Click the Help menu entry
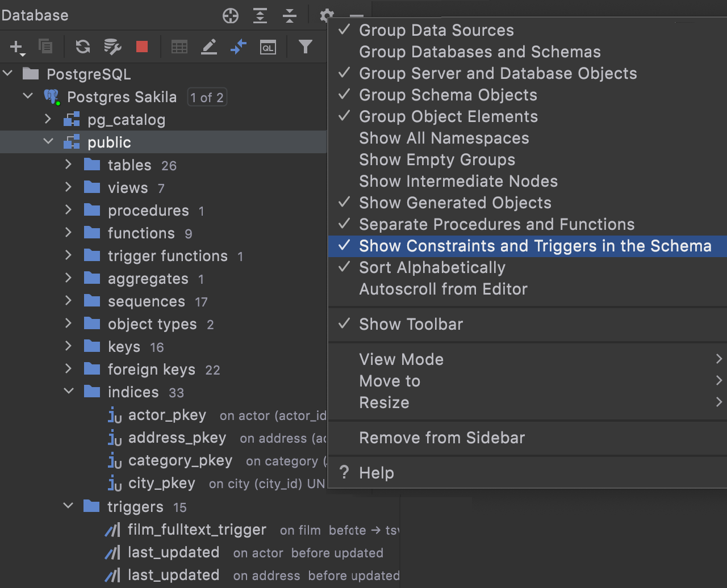This screenshot has width=727, height=588. pos(376,473)
